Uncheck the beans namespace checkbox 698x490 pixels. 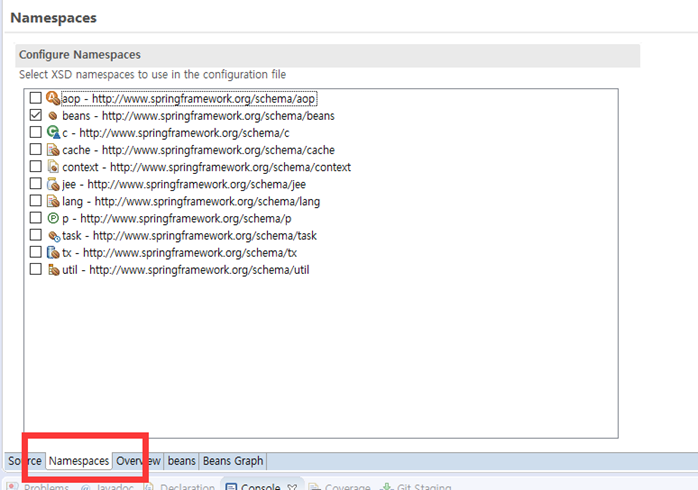tap(36, 115)
